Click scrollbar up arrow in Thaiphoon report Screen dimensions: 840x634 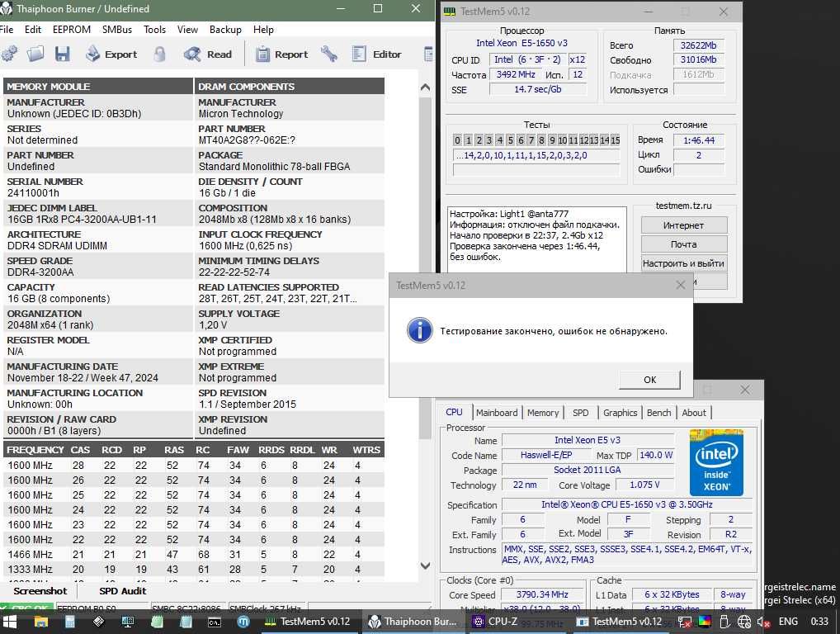coord(425,88)
